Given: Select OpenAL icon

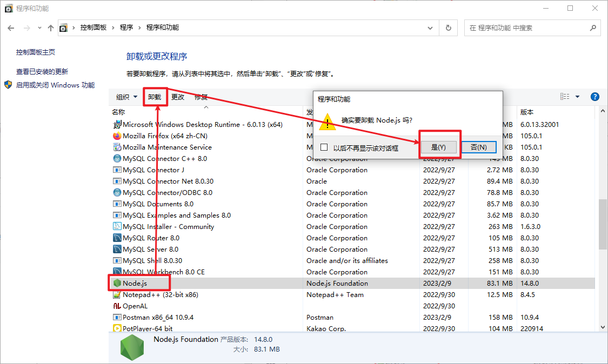Looking at the screenshot, I should pos(117,306).
